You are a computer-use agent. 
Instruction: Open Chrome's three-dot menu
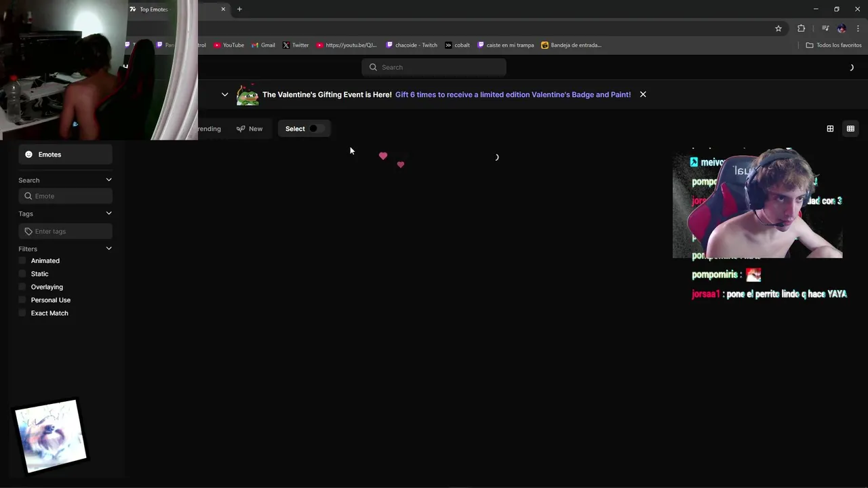click(858, 28)
